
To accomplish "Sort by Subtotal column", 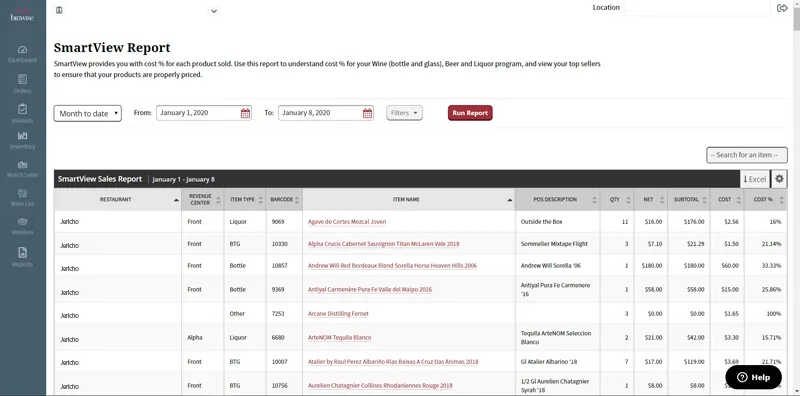I will point(688,200).
